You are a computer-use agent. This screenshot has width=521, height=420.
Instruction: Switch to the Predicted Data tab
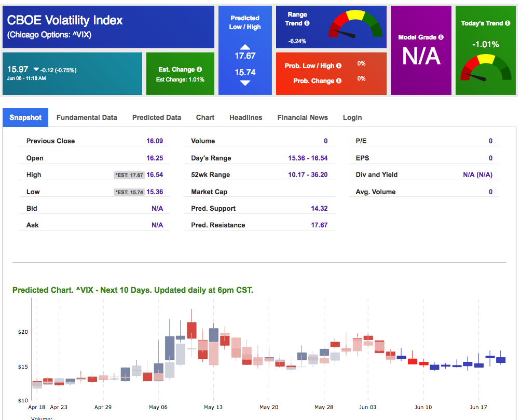pos(157,117)
